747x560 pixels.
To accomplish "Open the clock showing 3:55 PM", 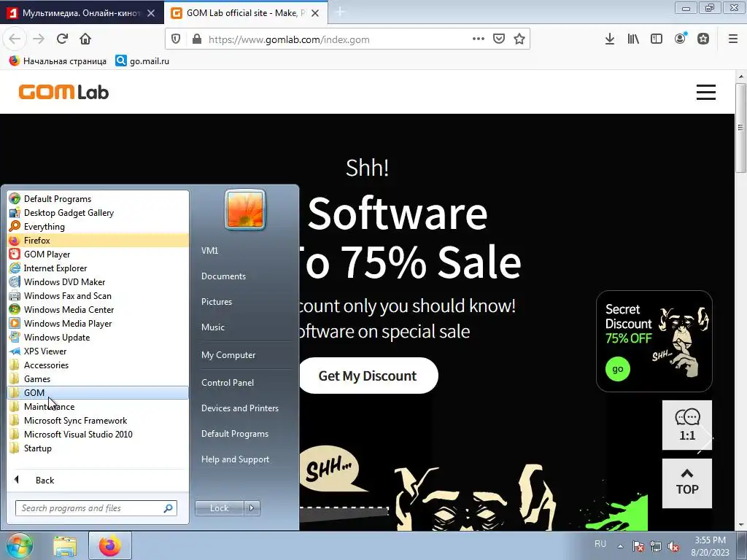I will (x=710, y=546).
